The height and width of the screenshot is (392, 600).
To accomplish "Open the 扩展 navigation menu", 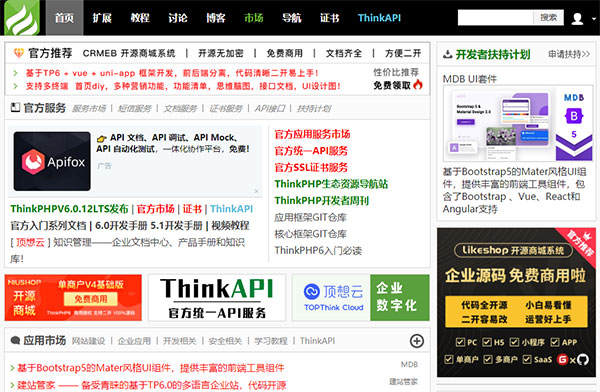I will tap(102, 18).
